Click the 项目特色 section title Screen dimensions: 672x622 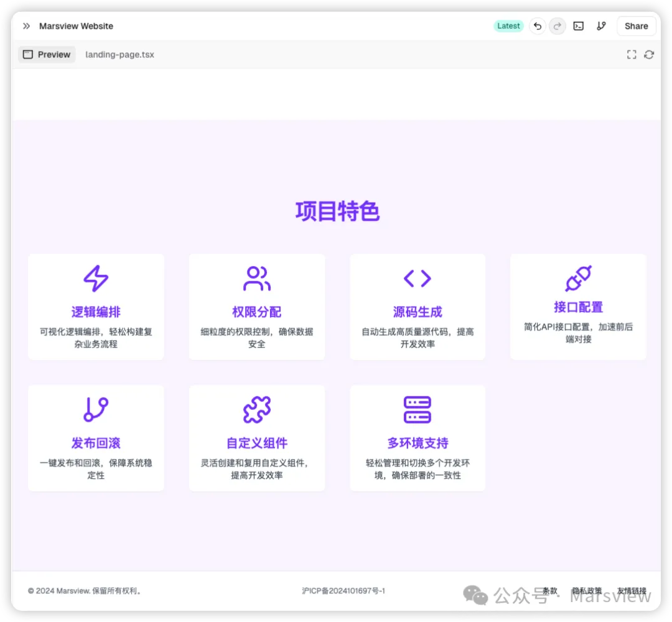337,211
